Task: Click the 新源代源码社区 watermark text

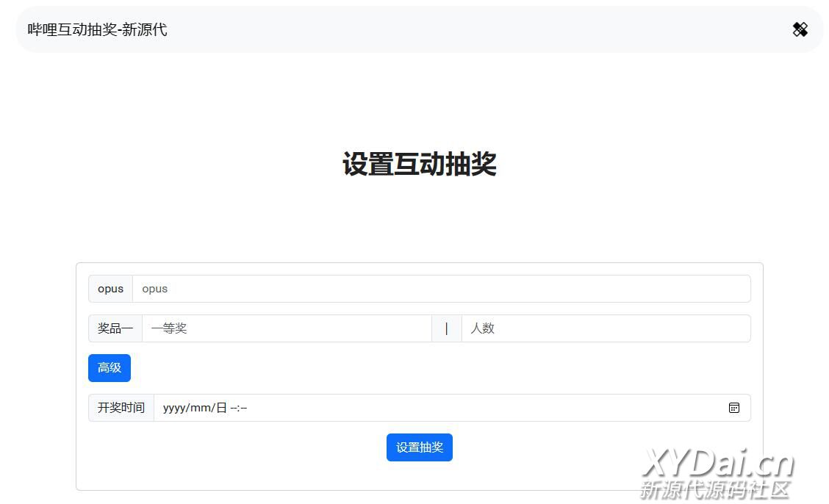Action: click(714, 490)
